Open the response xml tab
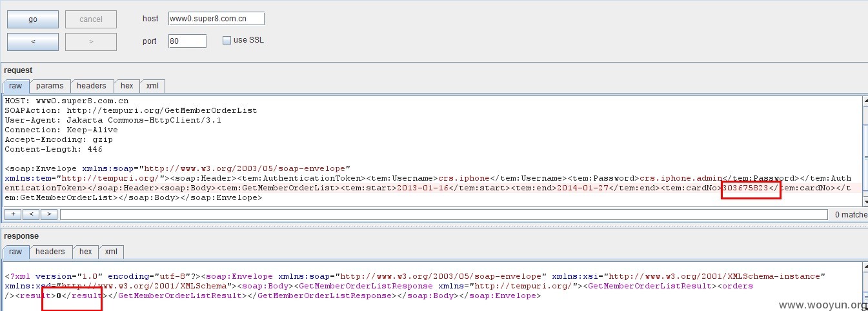Viewport: 868px width, 311px height. click(111, 252)
